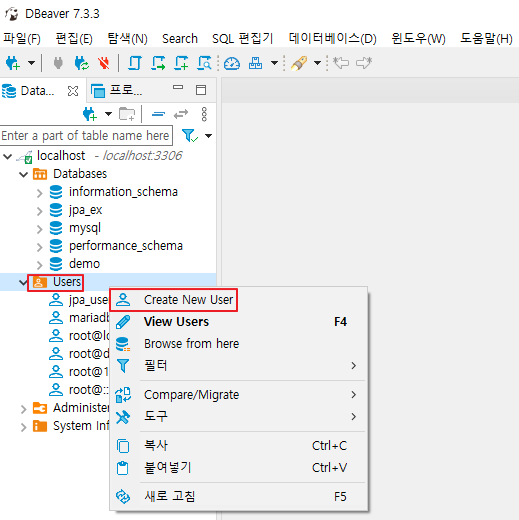Open the 필터 submenu
Screen dimensions: 519x520
pos(239,366)
